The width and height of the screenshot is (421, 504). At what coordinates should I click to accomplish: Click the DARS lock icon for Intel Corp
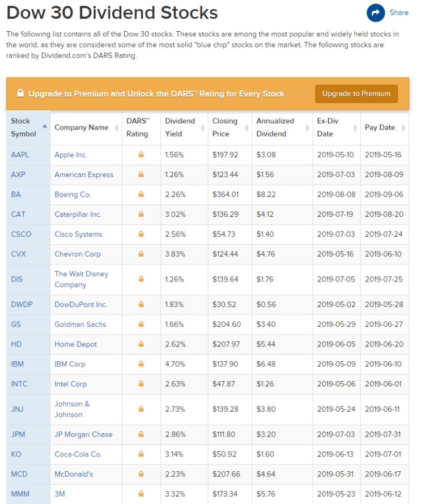[x=141, y=384]
